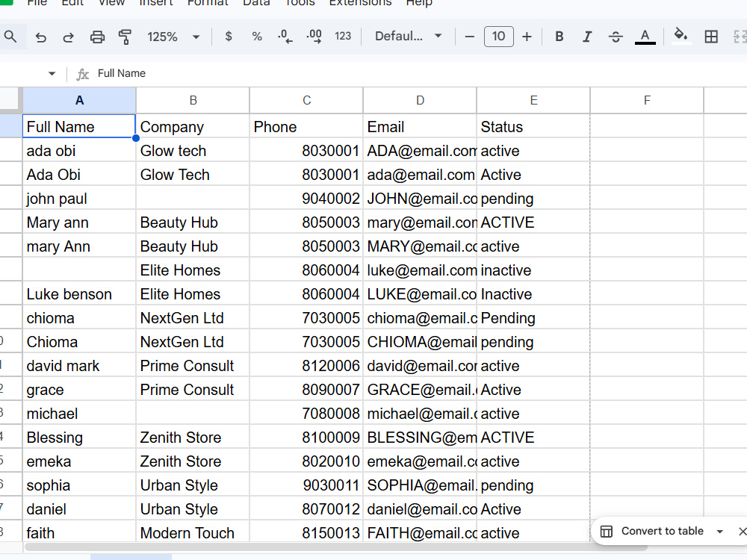
Task: Redo the last undone action
Action: click(x=69, y=37)
